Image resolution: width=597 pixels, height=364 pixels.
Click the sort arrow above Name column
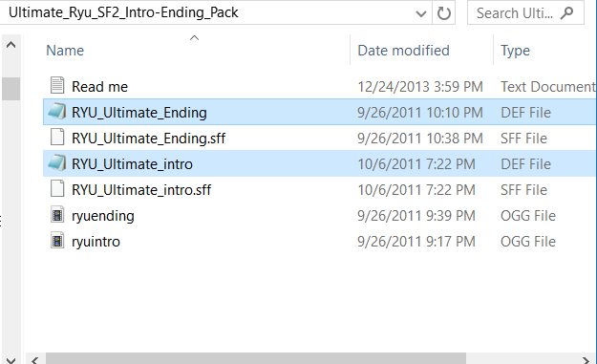[194, 37]
